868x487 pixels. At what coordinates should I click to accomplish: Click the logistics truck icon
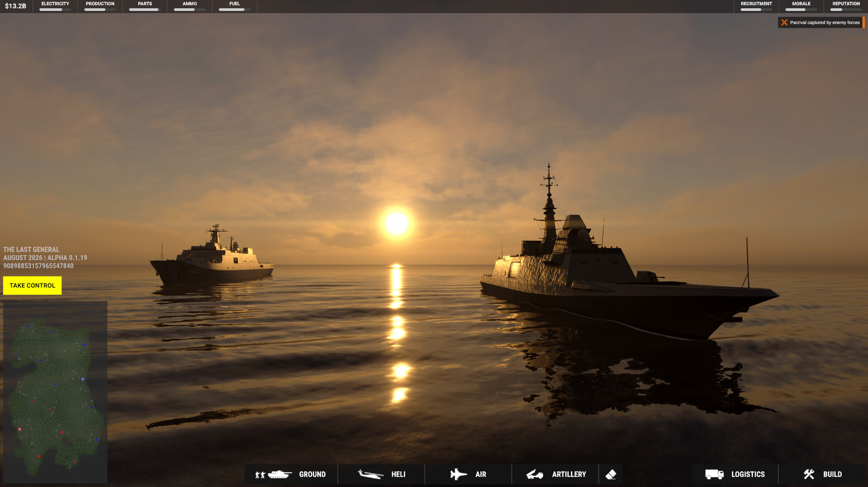click(x=714, y=474)
